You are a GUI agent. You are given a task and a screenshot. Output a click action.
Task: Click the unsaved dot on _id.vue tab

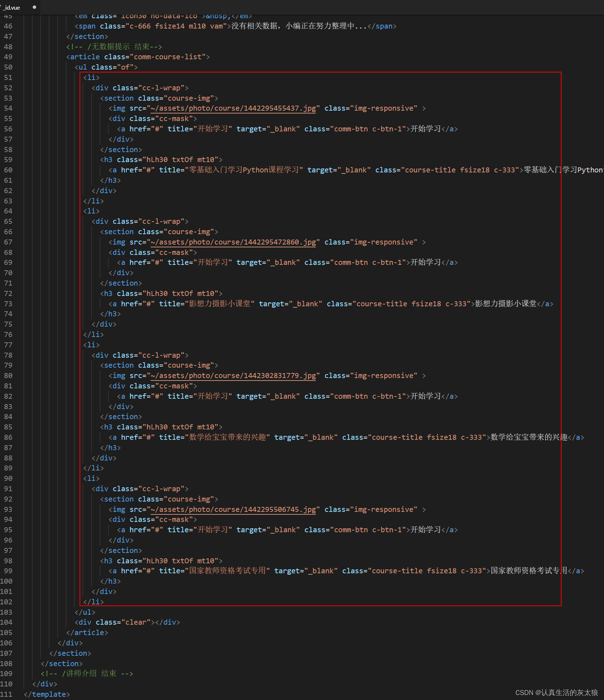pyautogui.click(x=34, y=7)
